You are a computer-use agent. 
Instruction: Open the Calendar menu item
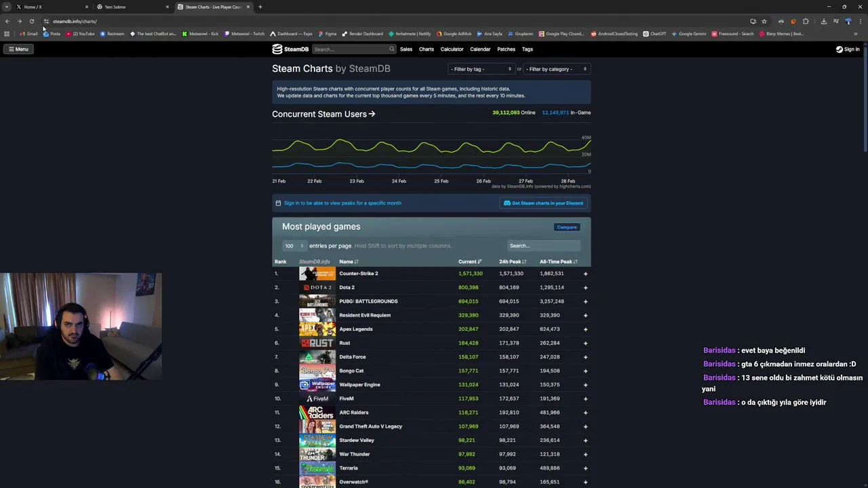click(x=480, y=49)
